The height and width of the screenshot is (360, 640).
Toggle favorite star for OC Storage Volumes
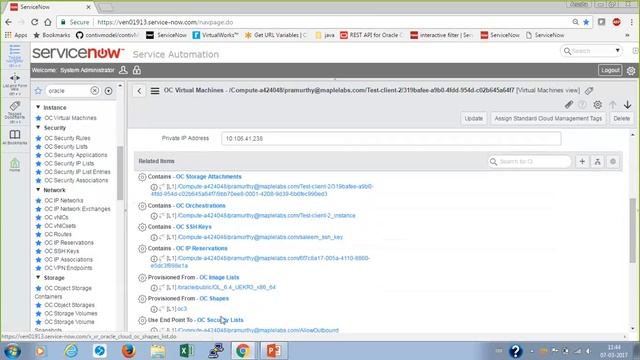tap(39, 313)
